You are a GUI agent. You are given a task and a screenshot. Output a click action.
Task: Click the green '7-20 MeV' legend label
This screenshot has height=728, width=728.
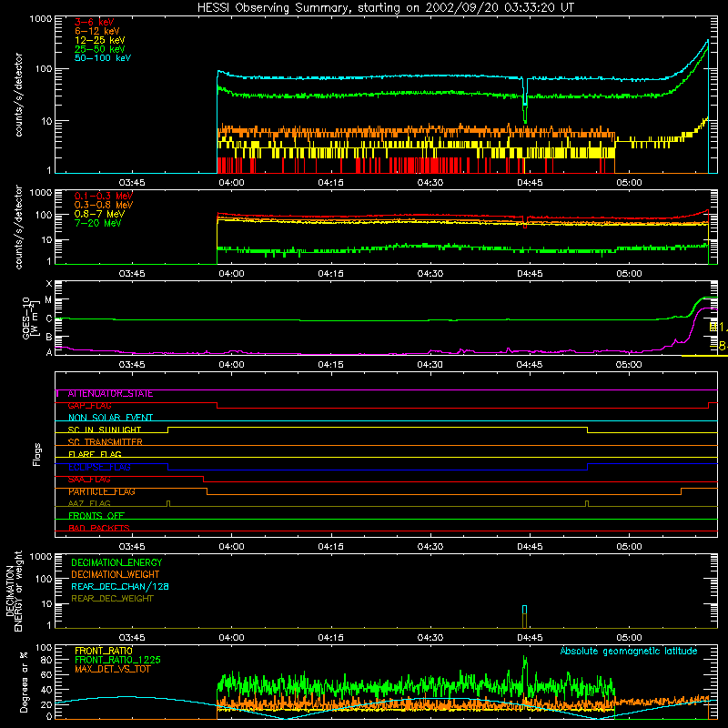point(98,223)
